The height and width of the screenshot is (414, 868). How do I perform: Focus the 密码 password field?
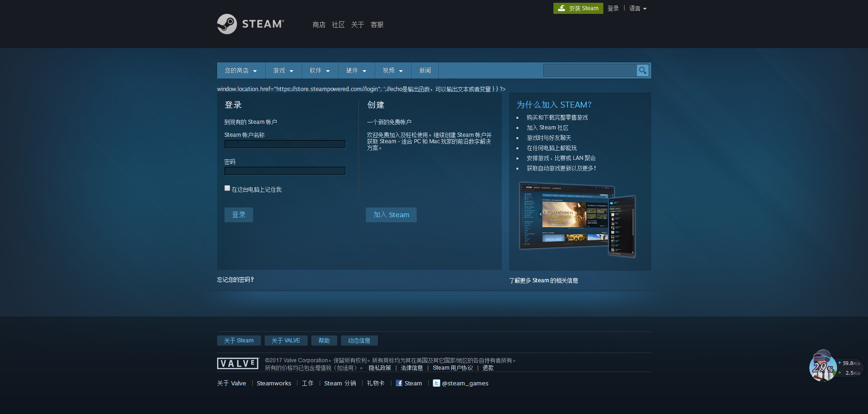pos(285,171)
